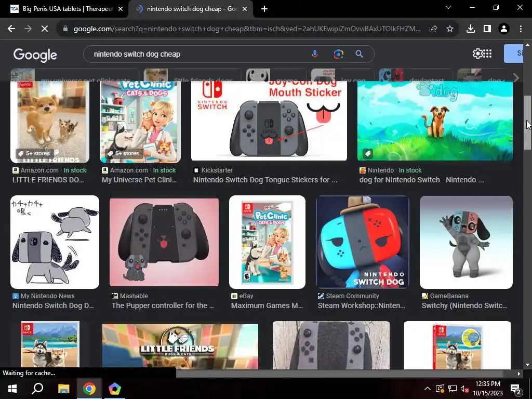Open GameBanana Switchy character image
The width and height of the screenshot is (532, 399).
pos(466,242)
